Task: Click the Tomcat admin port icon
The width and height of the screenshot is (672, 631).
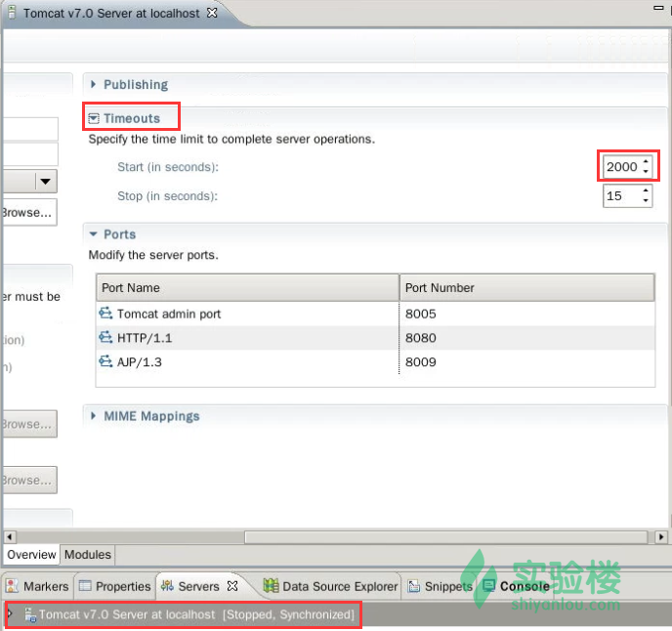Action: pyautogui.click(x=105, y=314)
